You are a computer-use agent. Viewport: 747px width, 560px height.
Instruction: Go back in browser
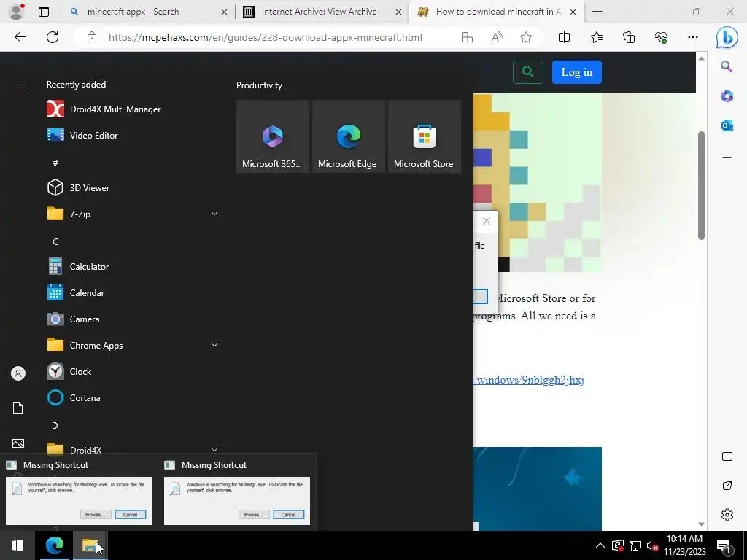click(x=20, y=37)
